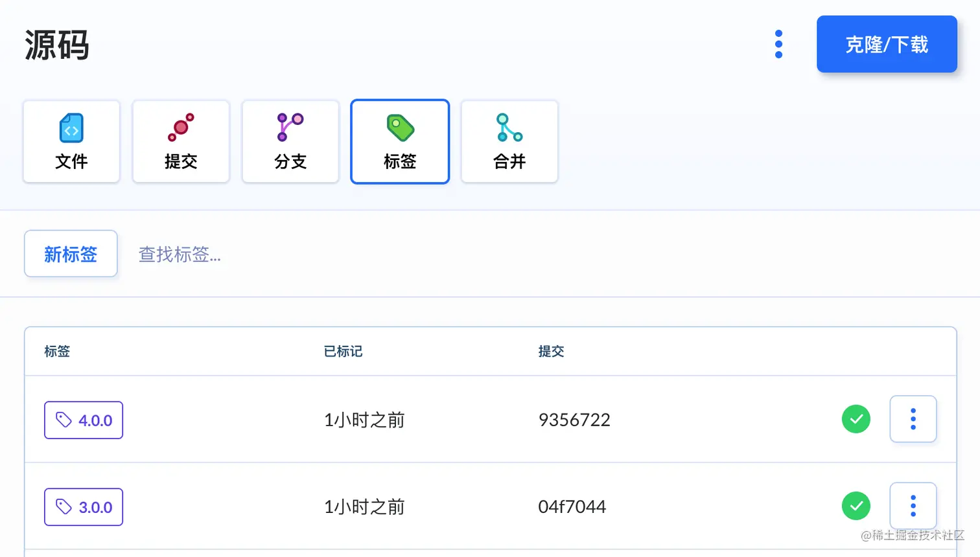Viewport: 980px width, 557px height.
Task: Click 1小时之前 in the 4.0.0 row
Action: pos(364,420)
